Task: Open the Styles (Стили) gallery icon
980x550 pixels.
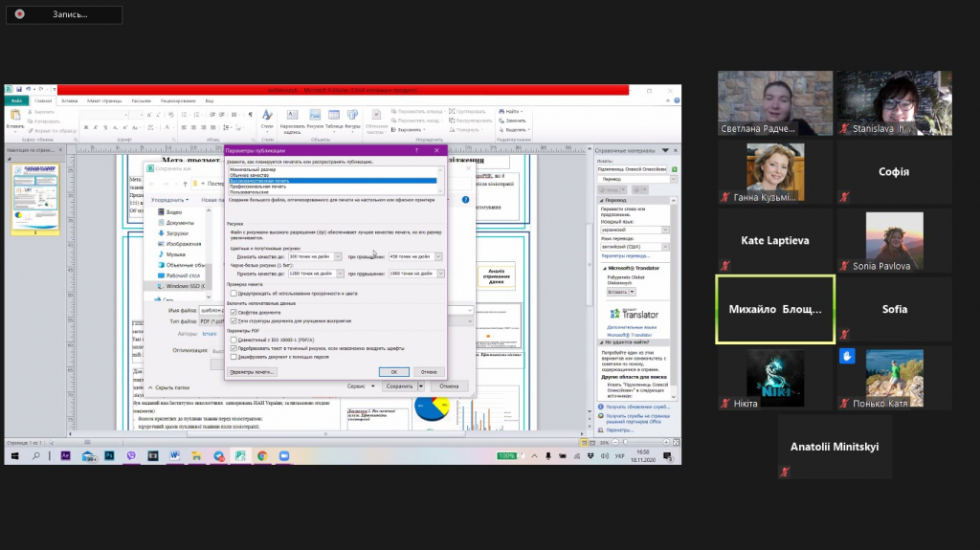Action: (267, 115)
